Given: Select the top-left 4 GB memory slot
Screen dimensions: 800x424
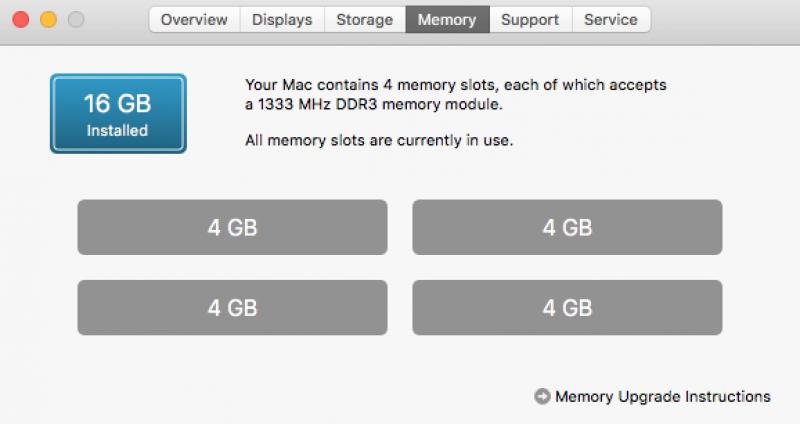Looking at the screenshot, I should coord(232,227).
